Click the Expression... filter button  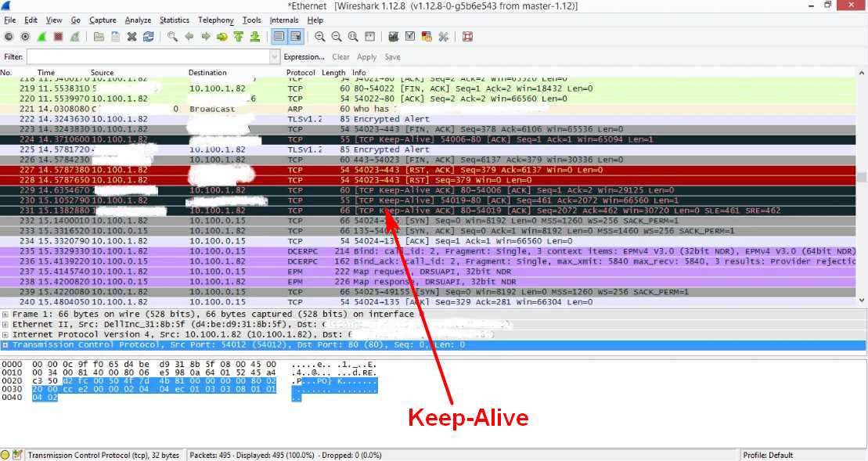click(304, 57)
